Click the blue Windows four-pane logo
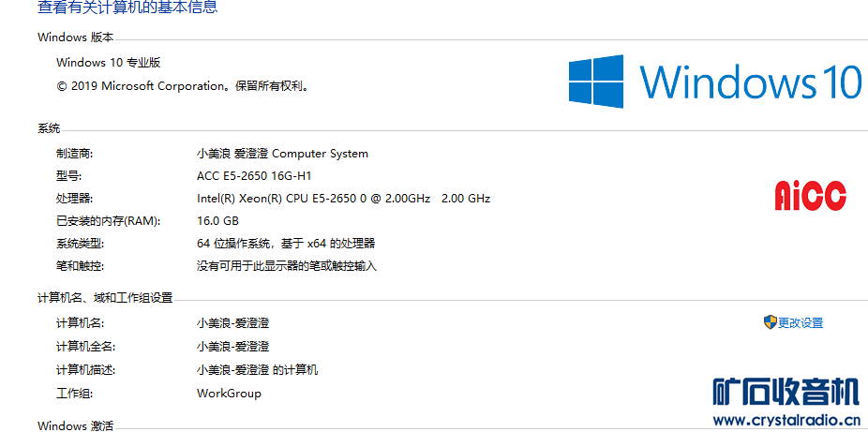The width and height of the screenshot is (868, 432). 596,81
